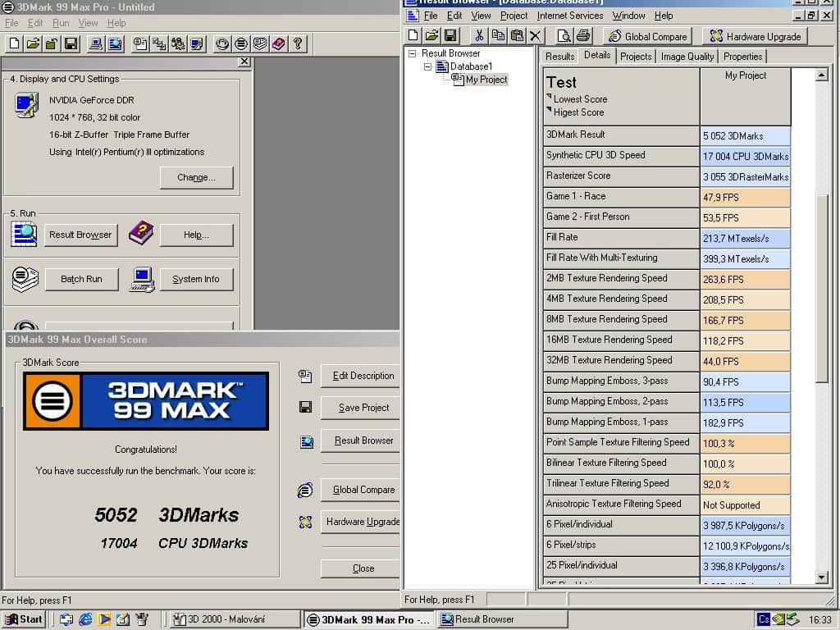Image resolution: width=840 pixels, height=630 pixels.
Task: Click Global Compare in score dialog
Action: click(361, 490)
